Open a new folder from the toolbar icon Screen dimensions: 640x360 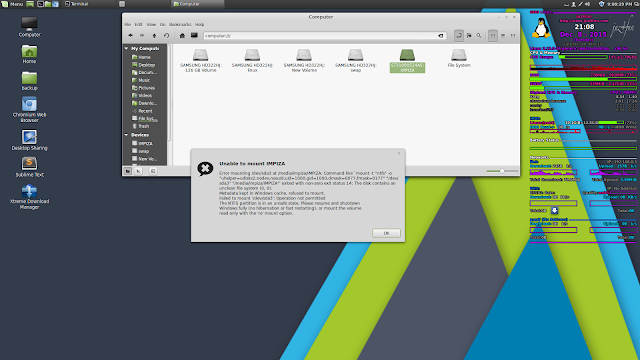point(469,36)
